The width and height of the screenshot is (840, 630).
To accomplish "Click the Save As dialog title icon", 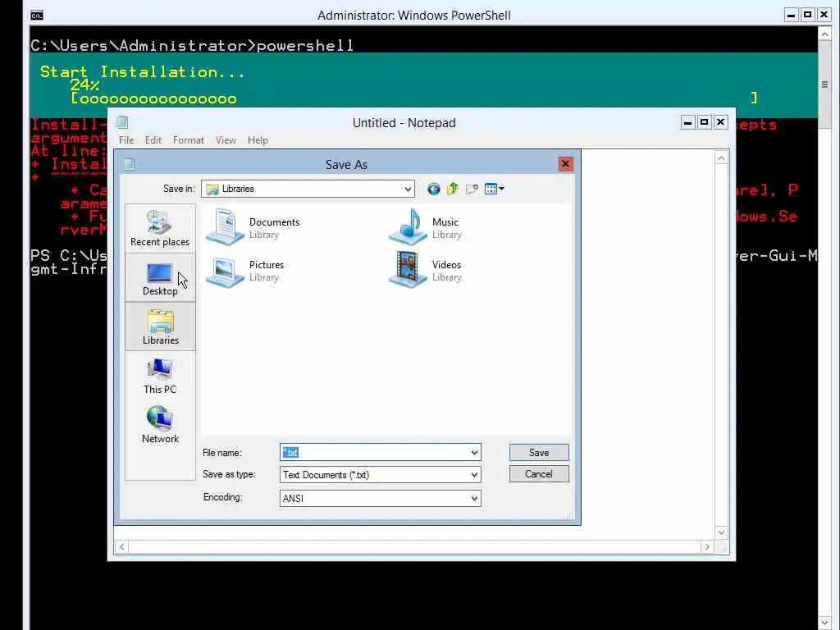I will click(x=129, y=164).
